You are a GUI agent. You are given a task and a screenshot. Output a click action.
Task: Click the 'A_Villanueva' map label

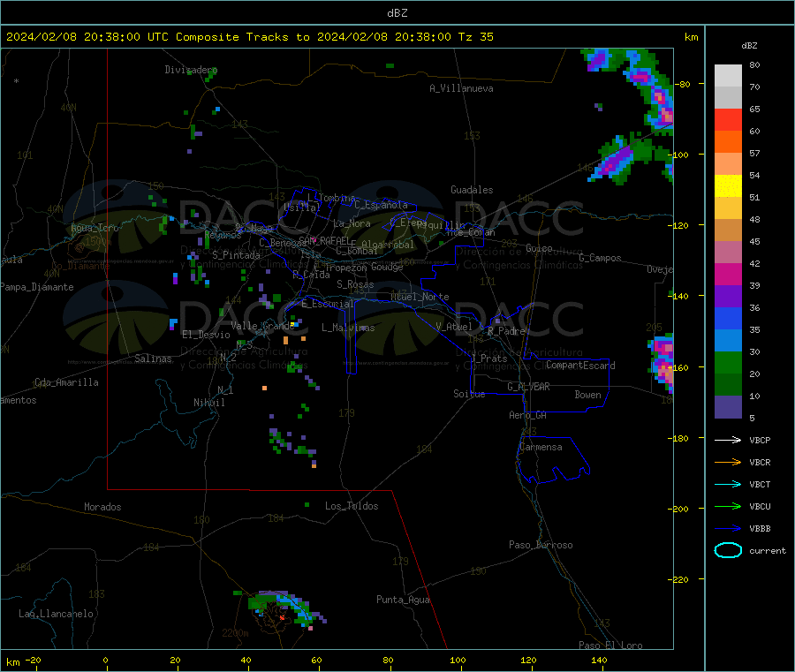tap(461, 88)
